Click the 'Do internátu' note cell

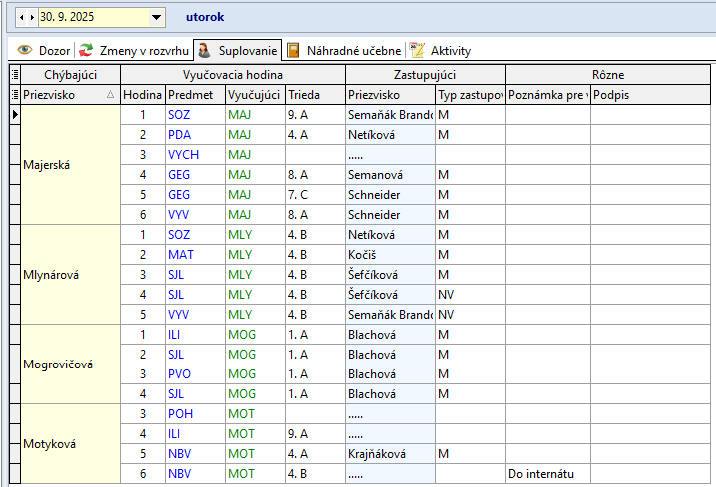click(547, 473)
